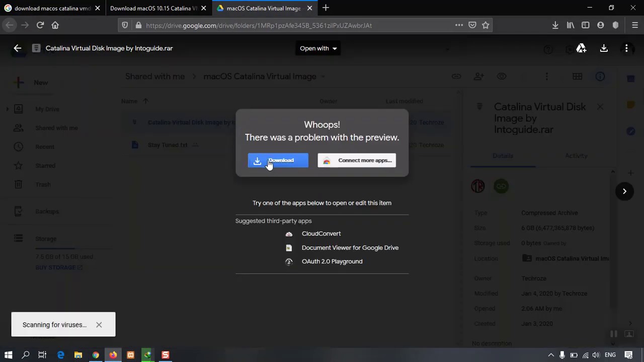The image size is (644, 362).
Task: Open Windows taskbar search
Action: click(x=26, y=355)
